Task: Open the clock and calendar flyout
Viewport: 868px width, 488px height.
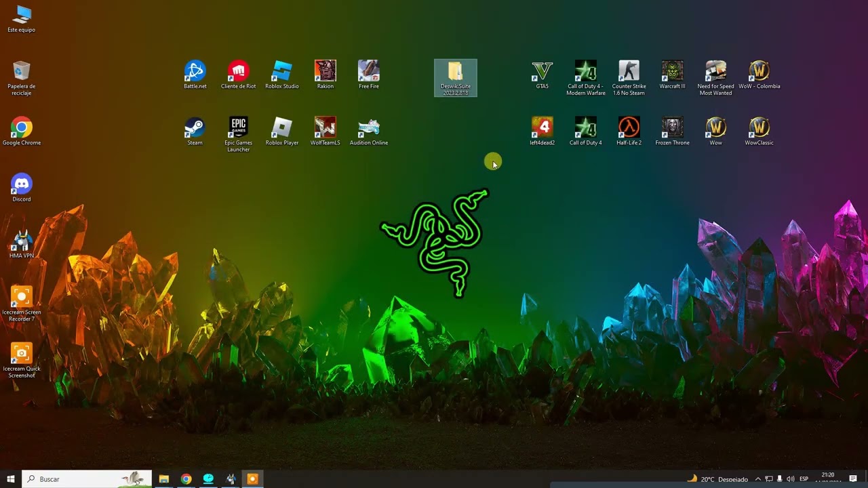Action: [828, 479]
